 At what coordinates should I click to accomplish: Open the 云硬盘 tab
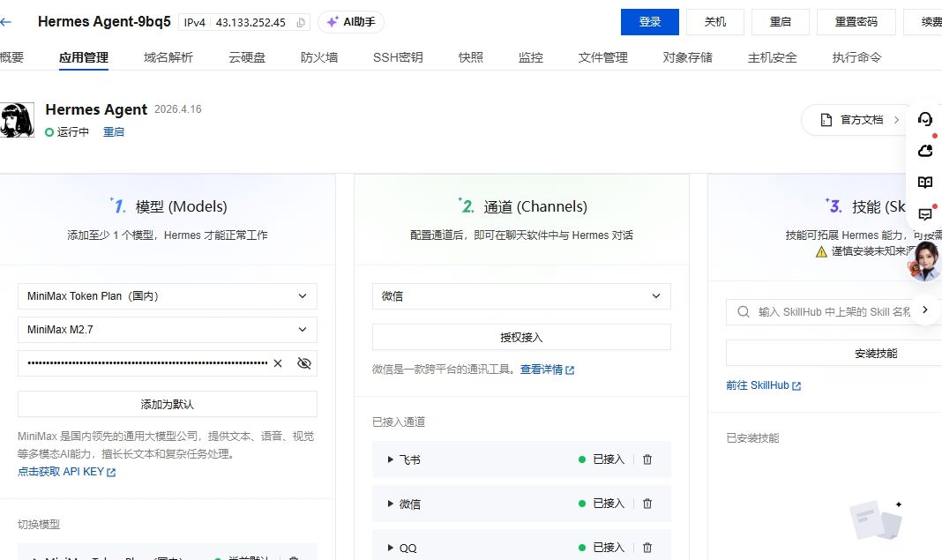point(247,57)
